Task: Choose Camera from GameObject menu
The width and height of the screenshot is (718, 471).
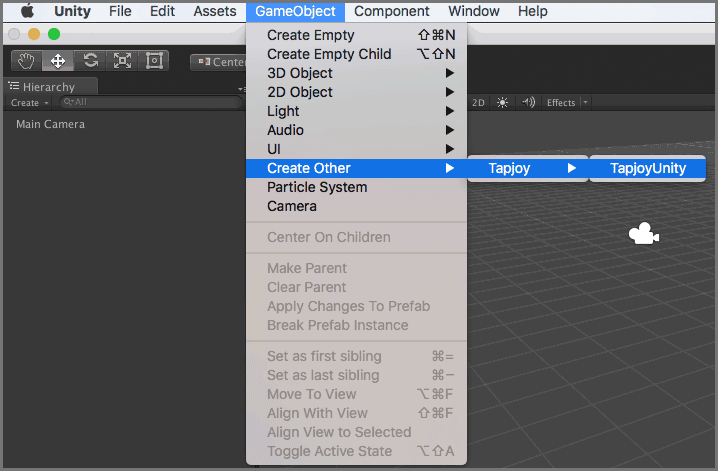Action: pyautogui.click(x=356, y=206)
